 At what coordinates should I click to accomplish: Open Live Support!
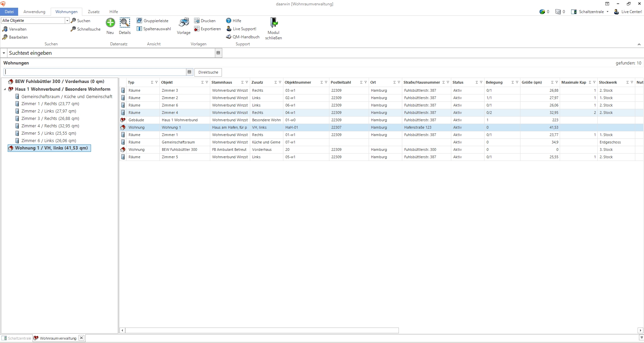241,29
